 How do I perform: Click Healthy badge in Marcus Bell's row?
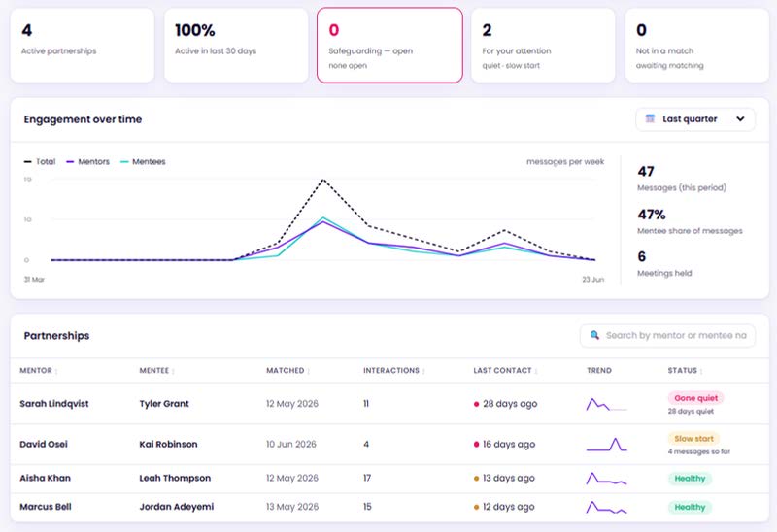[x=690, y=507]
